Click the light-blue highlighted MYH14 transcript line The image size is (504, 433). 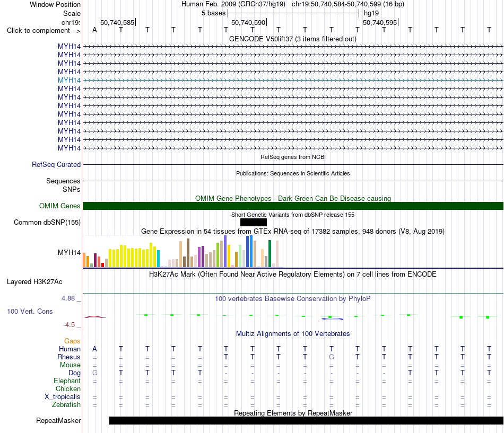point(293,81)
